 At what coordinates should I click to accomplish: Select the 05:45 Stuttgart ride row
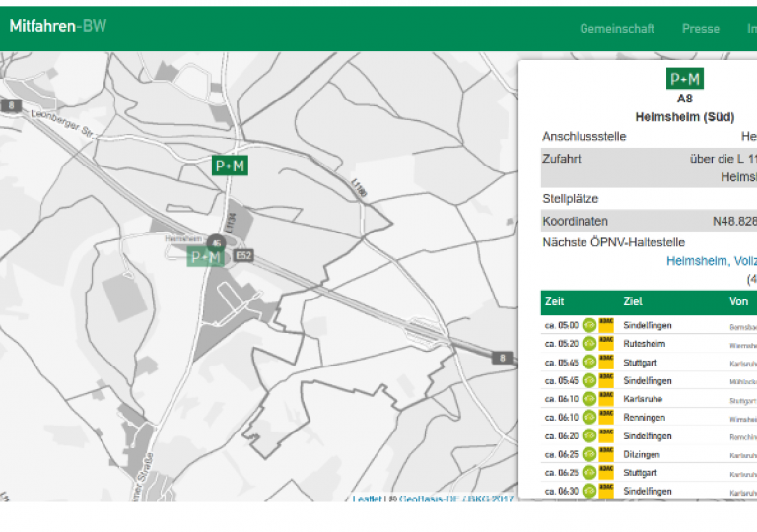pos(646,363)
